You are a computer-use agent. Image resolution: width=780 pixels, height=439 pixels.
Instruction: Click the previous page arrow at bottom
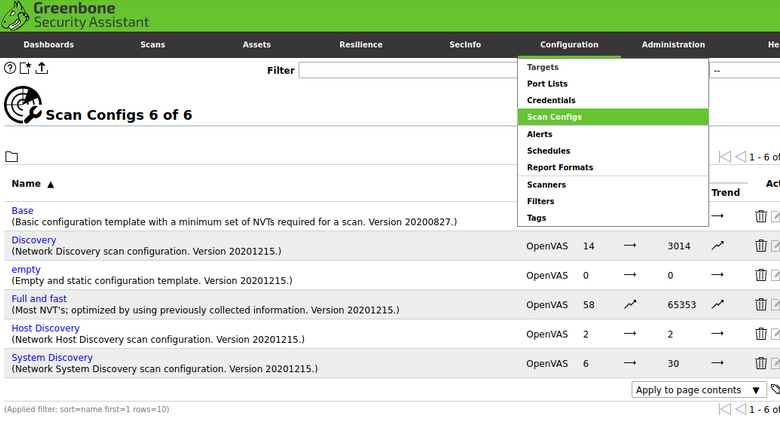pos(741,409)
